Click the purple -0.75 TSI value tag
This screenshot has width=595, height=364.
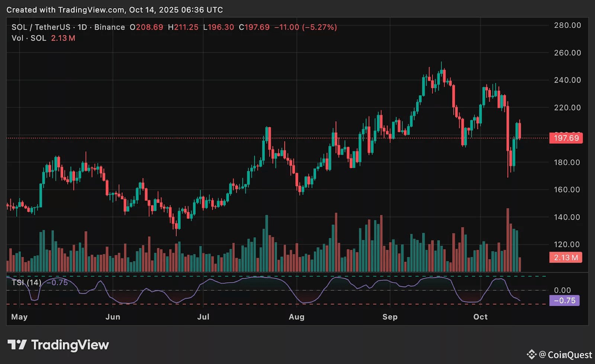[564, 300]
